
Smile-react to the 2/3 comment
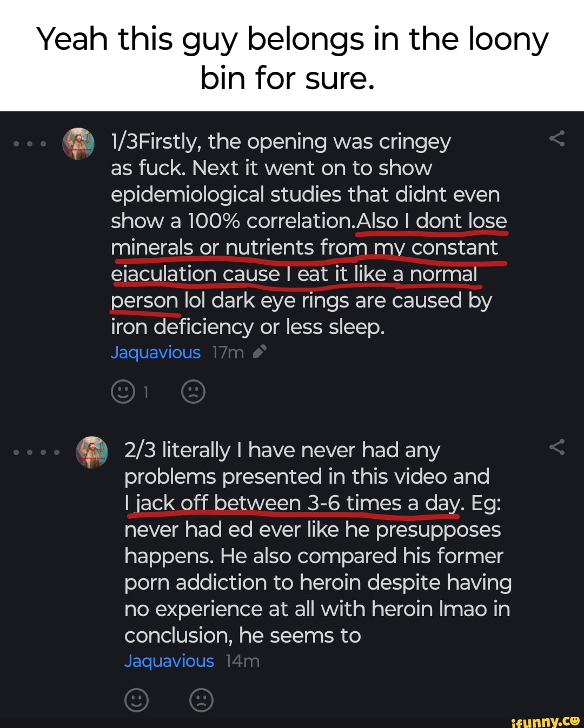point(136,700)
